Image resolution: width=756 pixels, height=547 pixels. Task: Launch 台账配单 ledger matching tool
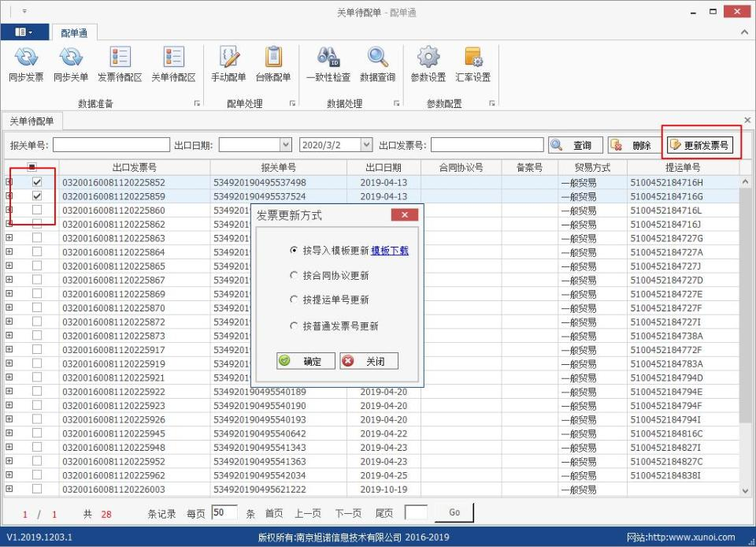coord(273,64)
